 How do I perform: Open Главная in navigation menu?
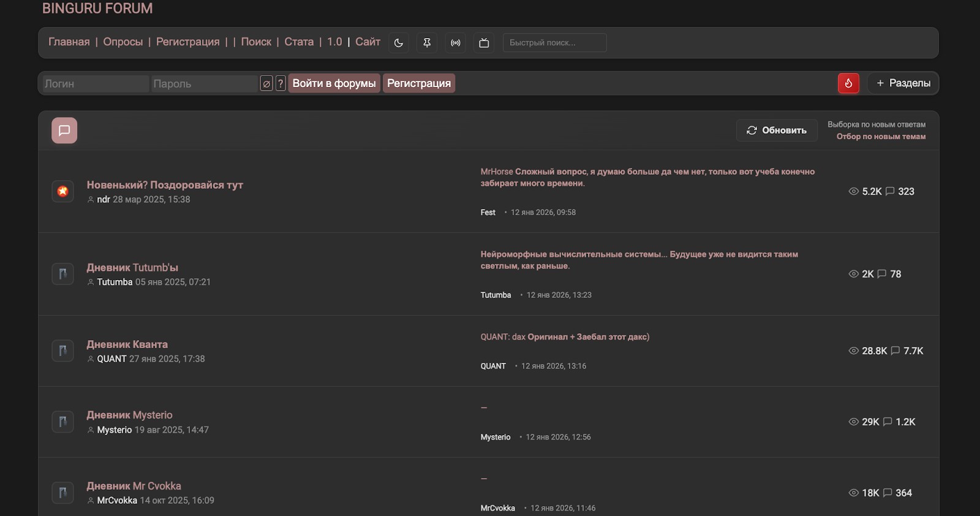[69, 42]
